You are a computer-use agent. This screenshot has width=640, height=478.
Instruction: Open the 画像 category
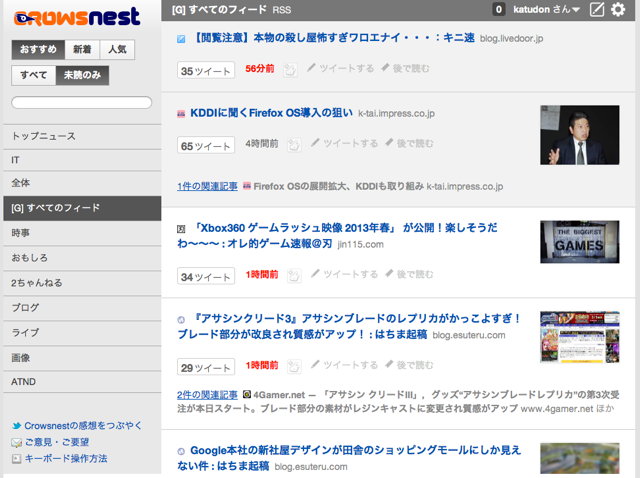(x=82, y=358)
